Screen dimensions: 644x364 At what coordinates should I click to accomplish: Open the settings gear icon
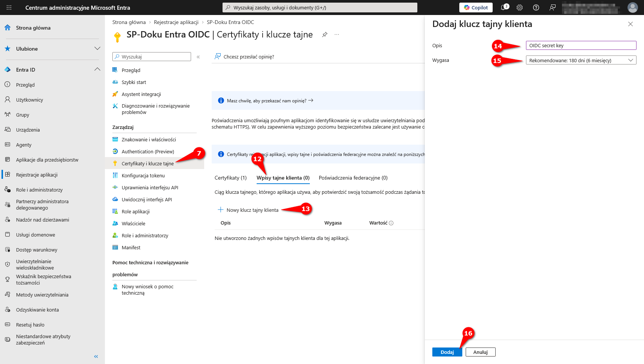pyautogui.click(x=520, y=7)
